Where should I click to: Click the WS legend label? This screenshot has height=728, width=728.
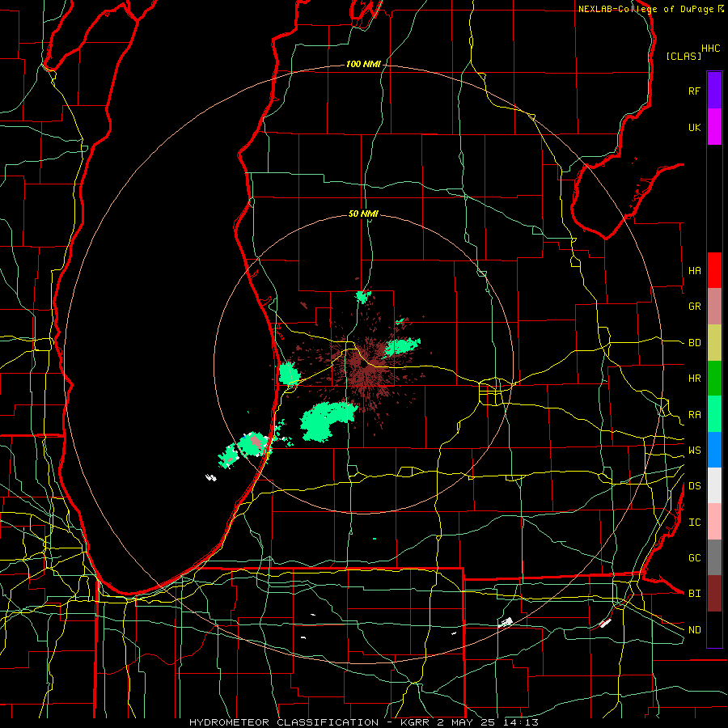tap(694, 450)
